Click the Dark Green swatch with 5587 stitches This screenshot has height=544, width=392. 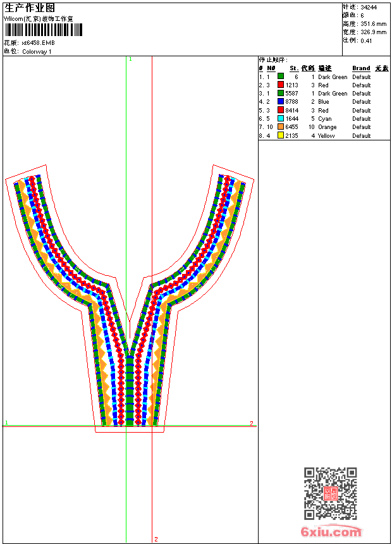pos(281,93)
